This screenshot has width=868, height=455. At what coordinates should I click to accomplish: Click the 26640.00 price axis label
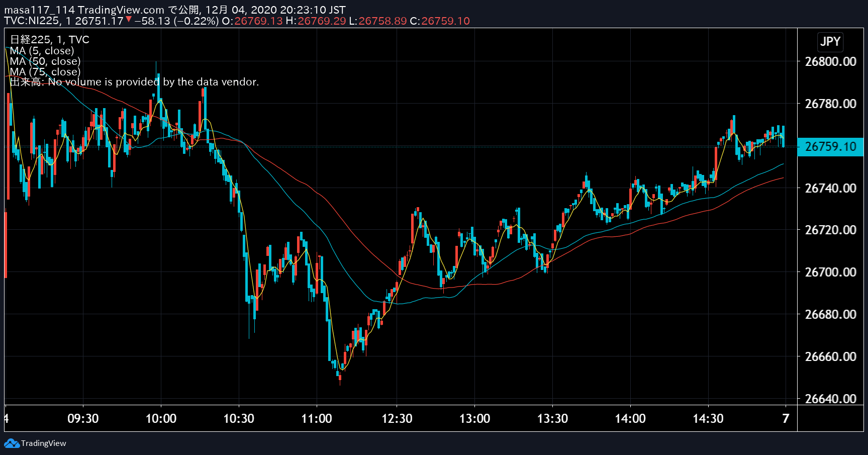(x=830, y=399)
